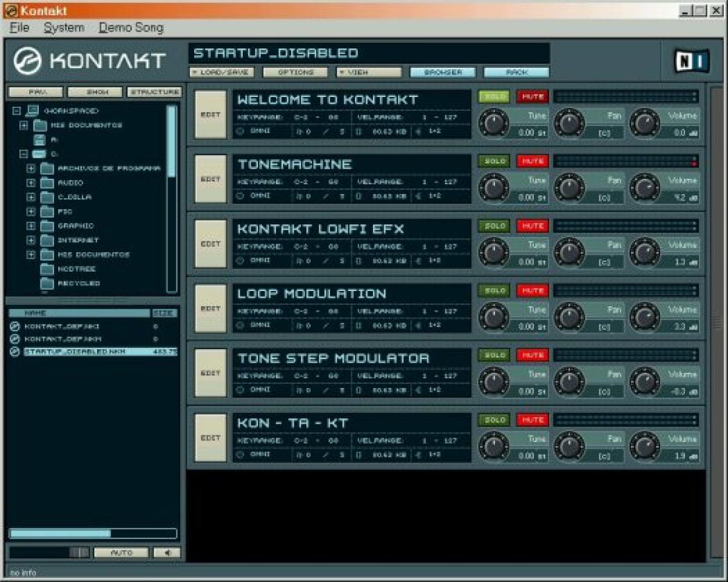Screen dimensions: 728x582
Task: Click the horizontal bar below the file list
Action: pyautogui.click(x=93, y=533)
